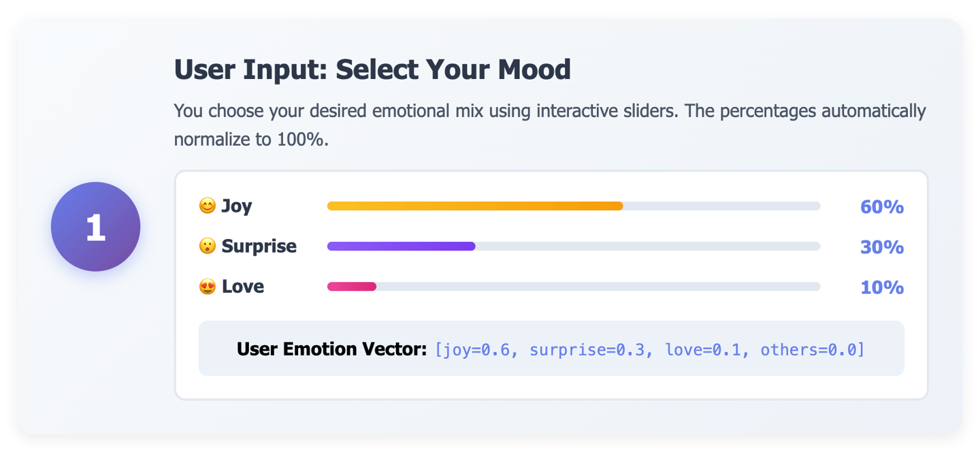The image size is (980, 463).
Task: Select the 60% Joy percentage value
Action: [x=881, y=207]
